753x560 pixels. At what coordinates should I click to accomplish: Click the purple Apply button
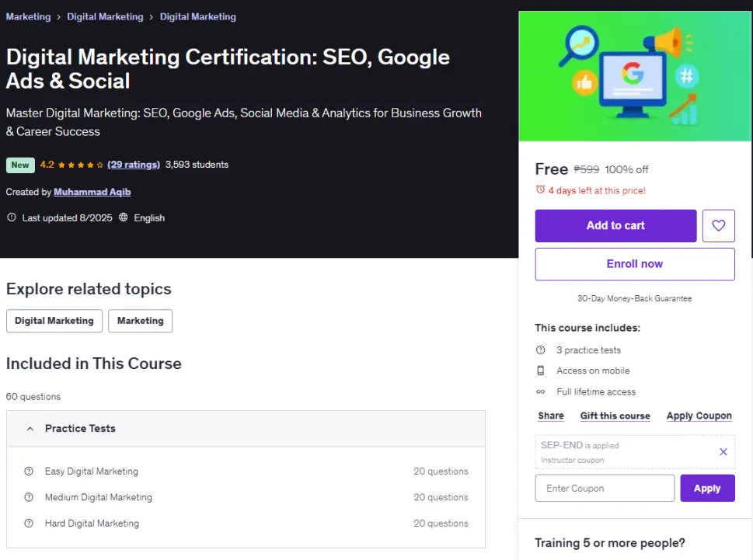[707, 488]
